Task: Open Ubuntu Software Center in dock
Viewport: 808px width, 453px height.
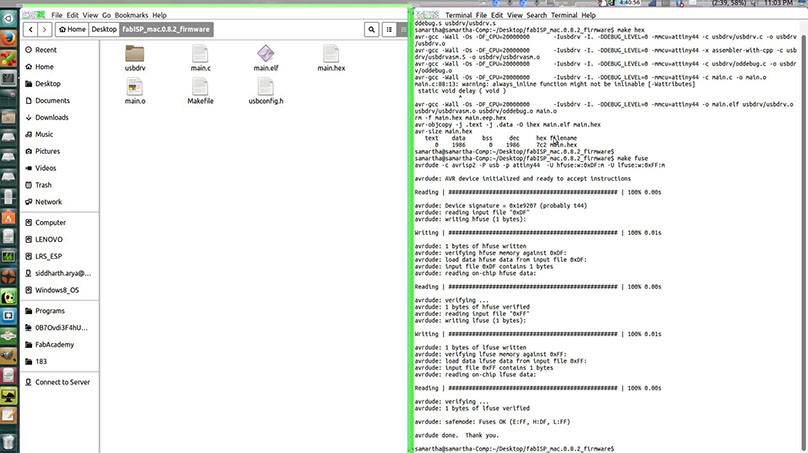Action: click(x=9, y=217)
